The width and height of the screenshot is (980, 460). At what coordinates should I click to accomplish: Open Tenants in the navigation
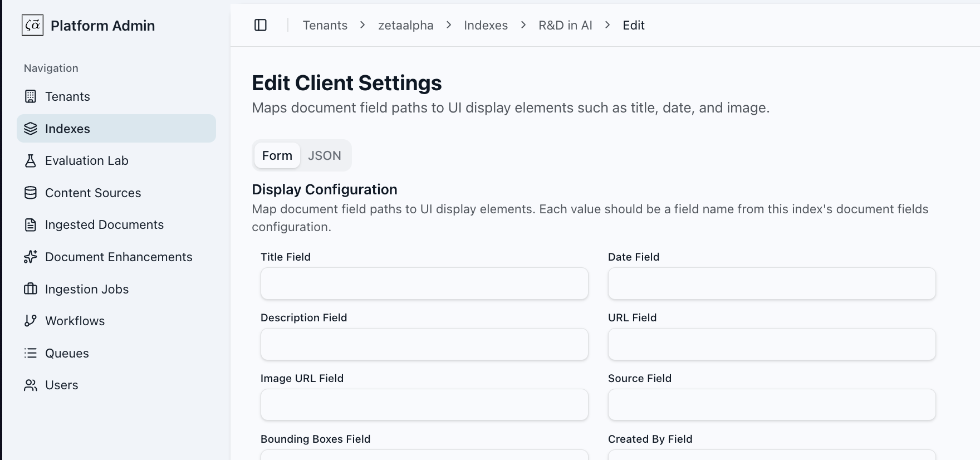(x=116, y=96)
